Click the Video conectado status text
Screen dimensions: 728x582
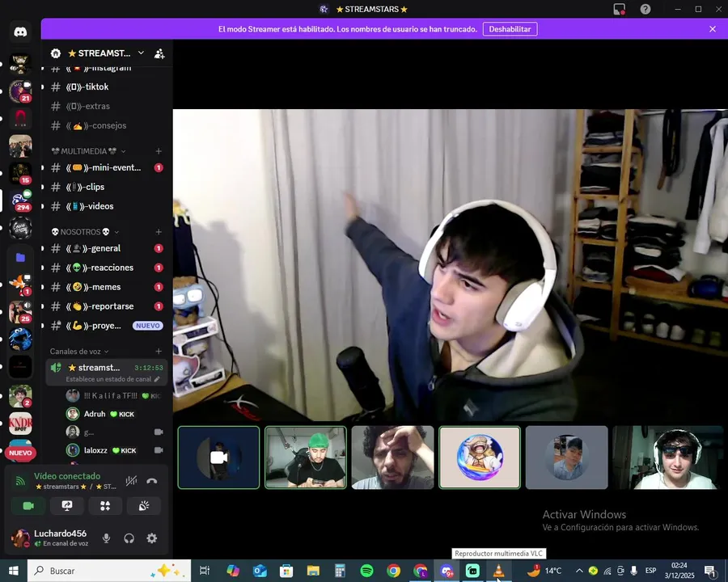point(67,476)
